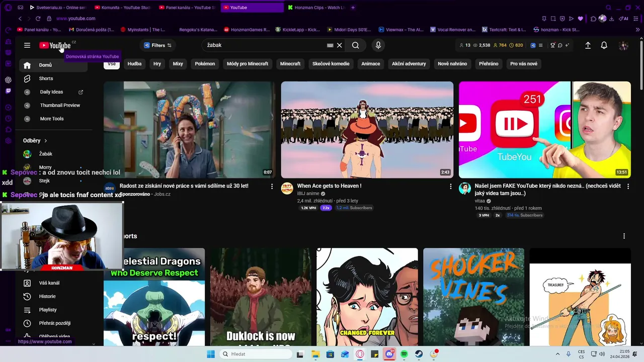Select the Nově nahráno chip

pos(452,64)
